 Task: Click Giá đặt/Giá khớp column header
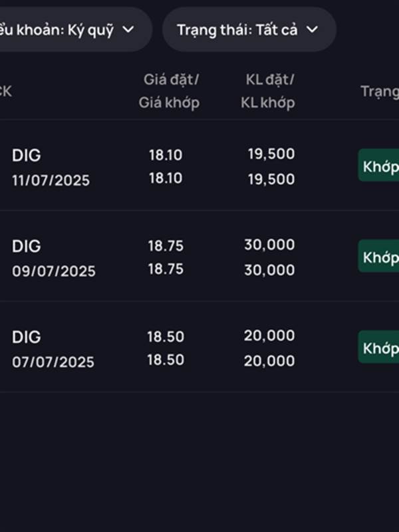click(170, 91)
